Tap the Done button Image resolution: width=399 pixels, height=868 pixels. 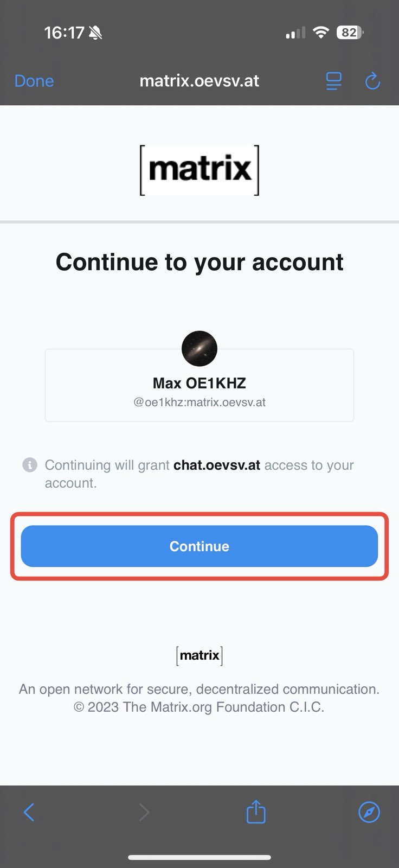(34, 81)
